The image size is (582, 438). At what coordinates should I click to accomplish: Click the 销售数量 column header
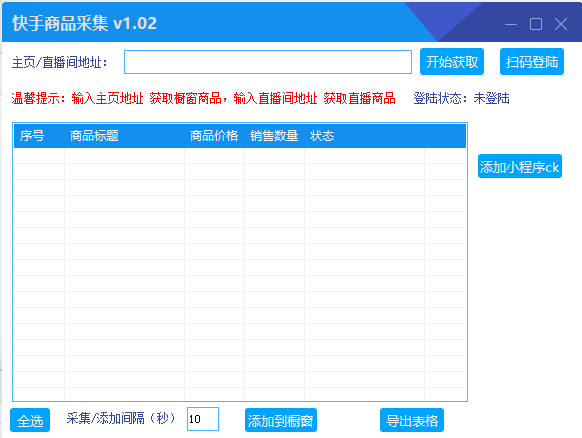click(x=274, y=136)
